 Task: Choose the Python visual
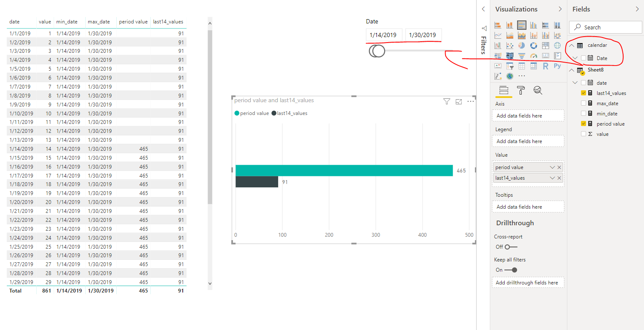[x=558, y=66]
